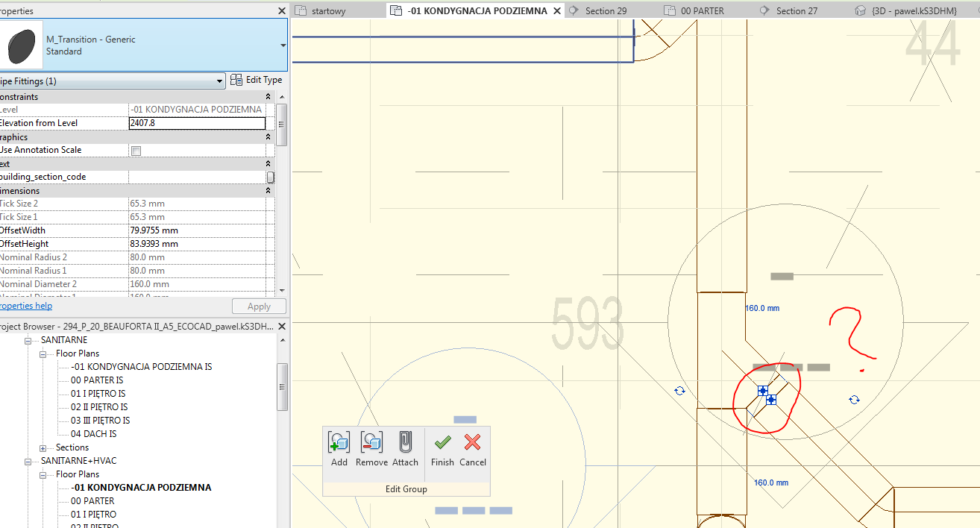This screenshot has width=980, height=528.
Task: Select 00 PARTER IS in browser
Action: (x=97, y=380)
